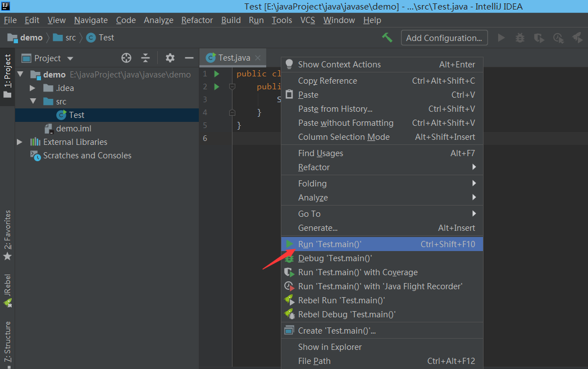
Task: Click the JRebel rocket toolbar icon
Action: tap(577, 38)
